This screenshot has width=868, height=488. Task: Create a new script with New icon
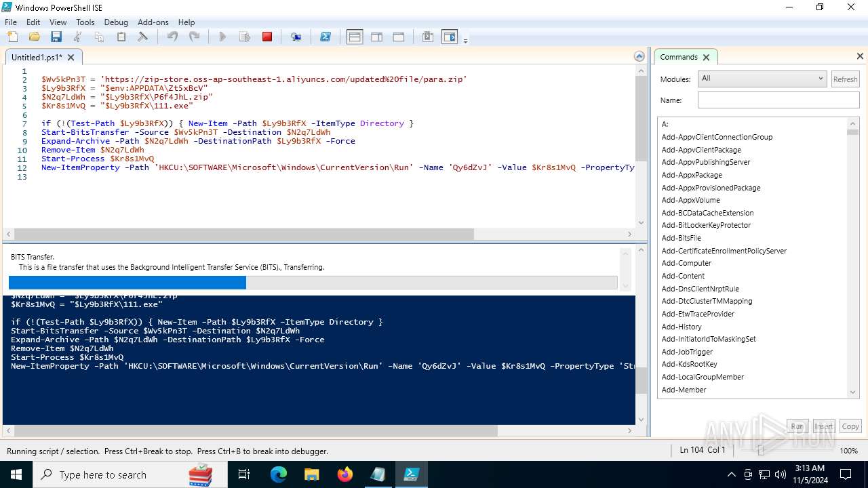tap(12, 37)
